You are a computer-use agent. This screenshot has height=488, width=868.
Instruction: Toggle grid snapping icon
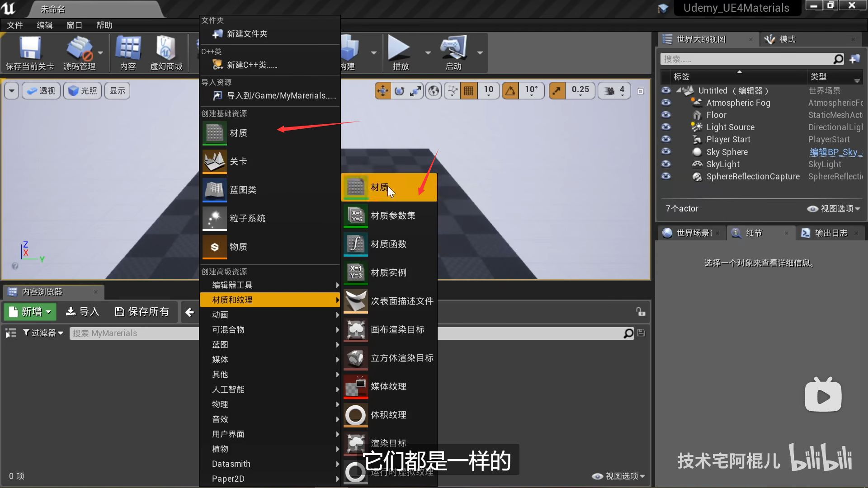469,91
